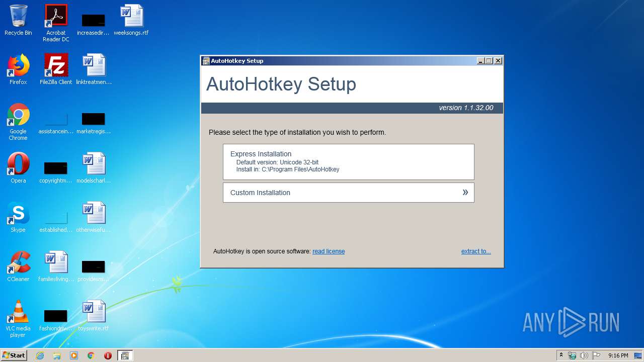Open Custom Installation options
The width and height of the screenshot is (644, 362).
[x=348, y=193]
